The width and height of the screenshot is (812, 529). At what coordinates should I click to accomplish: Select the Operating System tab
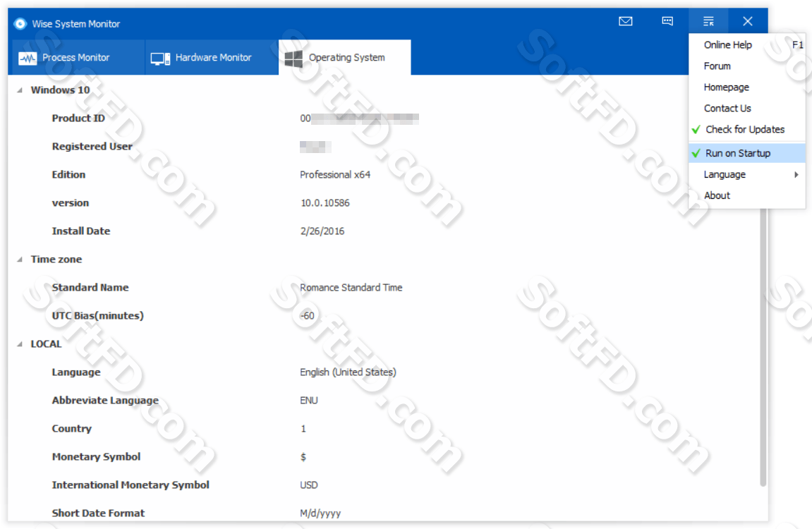345,57
